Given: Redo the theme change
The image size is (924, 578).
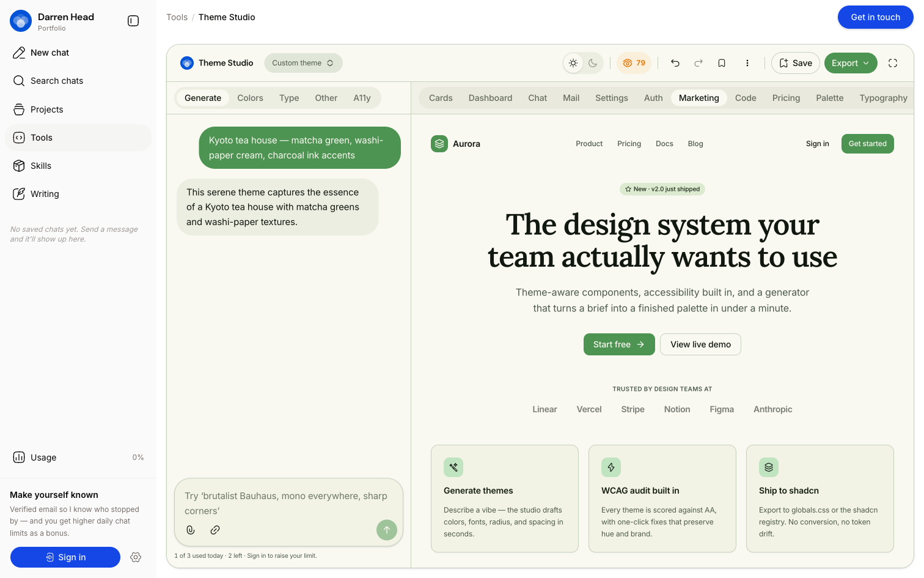Looking at the screenshot, I should (x=698, y=63).
